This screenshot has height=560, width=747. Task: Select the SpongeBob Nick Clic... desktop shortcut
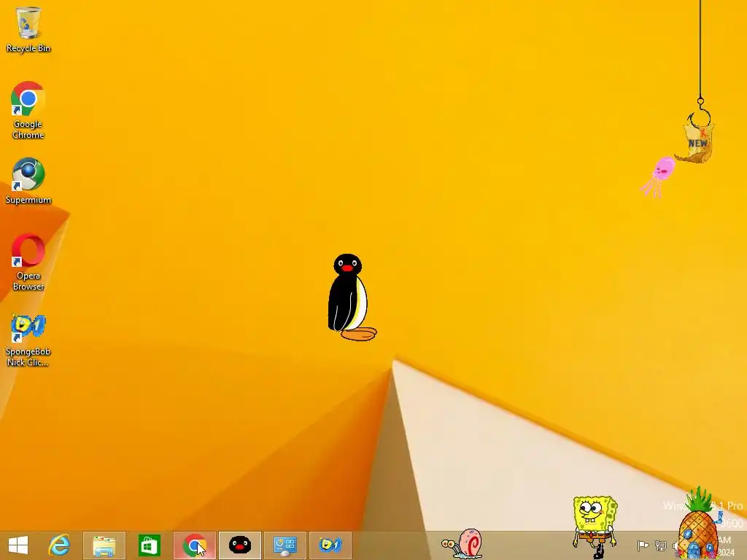tap(28, 340)
